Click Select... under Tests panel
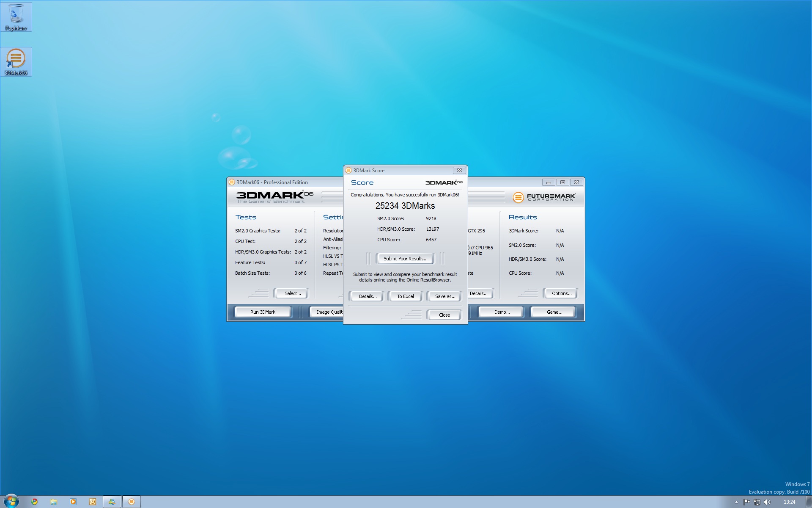The image size is (812, 508). click(292, 293)
